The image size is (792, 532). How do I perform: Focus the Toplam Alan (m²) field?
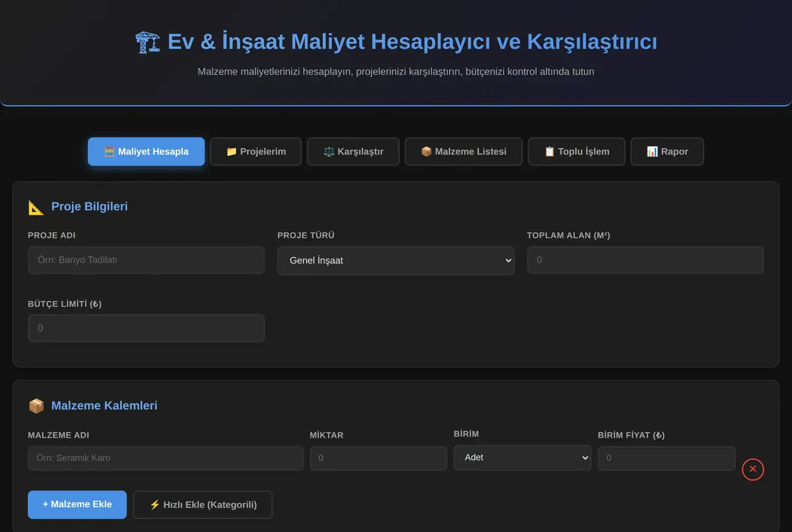pos(645,260)
